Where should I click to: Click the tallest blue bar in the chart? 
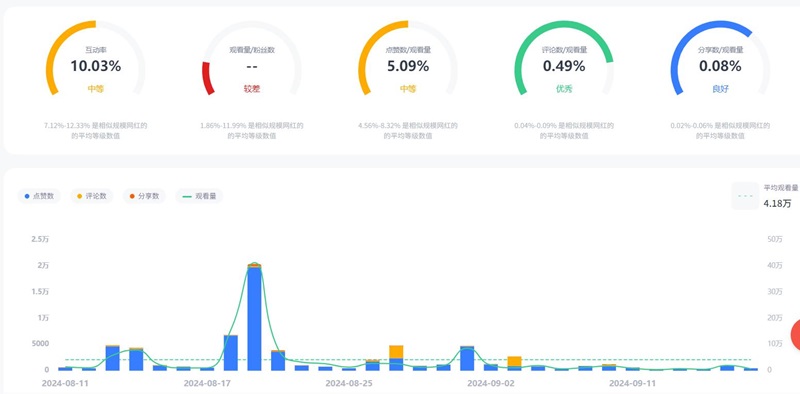(255, 318)
